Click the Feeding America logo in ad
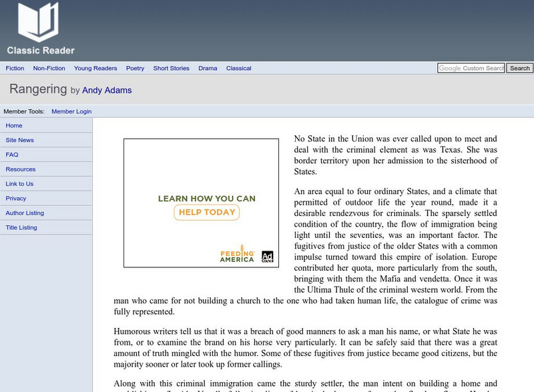534x392 pixels. [x=238, y=254]
